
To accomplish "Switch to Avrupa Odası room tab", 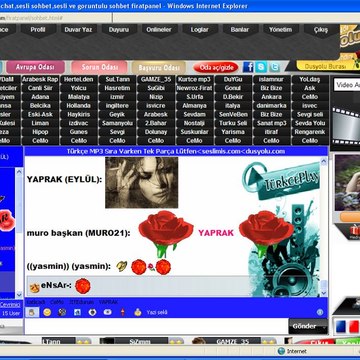I will point(35,67).
